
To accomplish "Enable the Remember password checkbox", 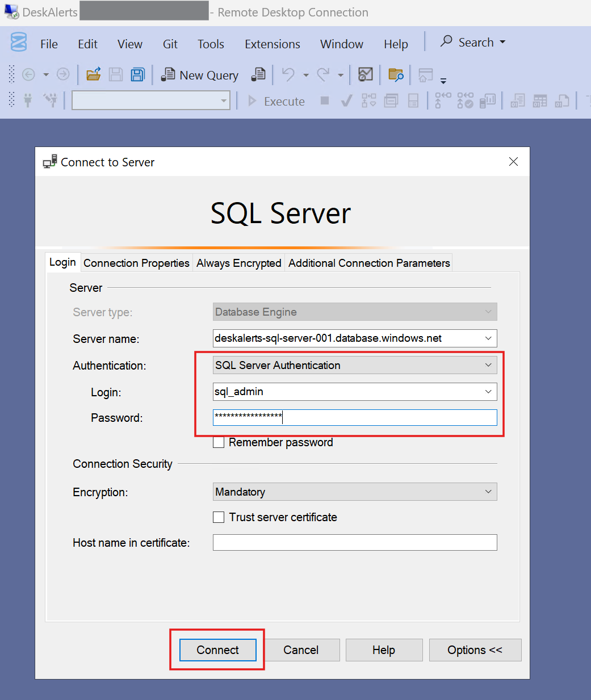I will pyautogui.click(x=219, y=442).
